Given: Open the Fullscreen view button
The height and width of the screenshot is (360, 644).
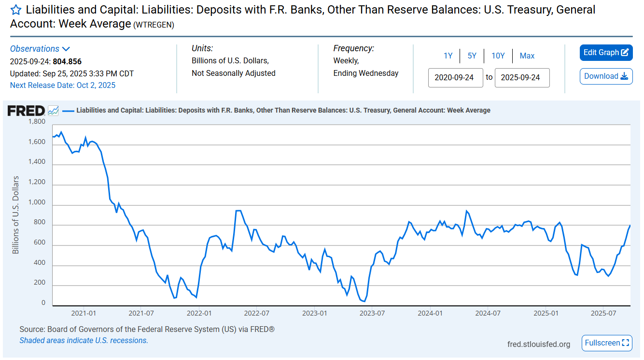Looking at the screenshot, I should 606,343.
